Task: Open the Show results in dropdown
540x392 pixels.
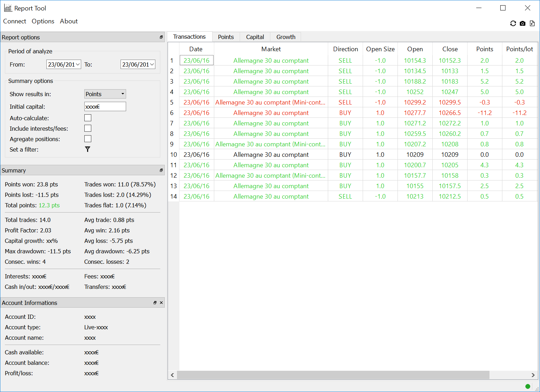Action: pyautogui.click(x=105, y=94)
